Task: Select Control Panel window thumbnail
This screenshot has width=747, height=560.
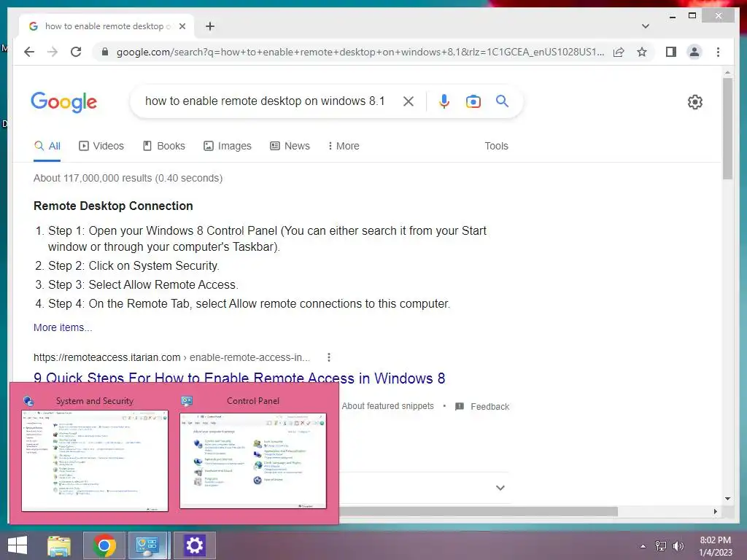Action: [x=253, y=454]
